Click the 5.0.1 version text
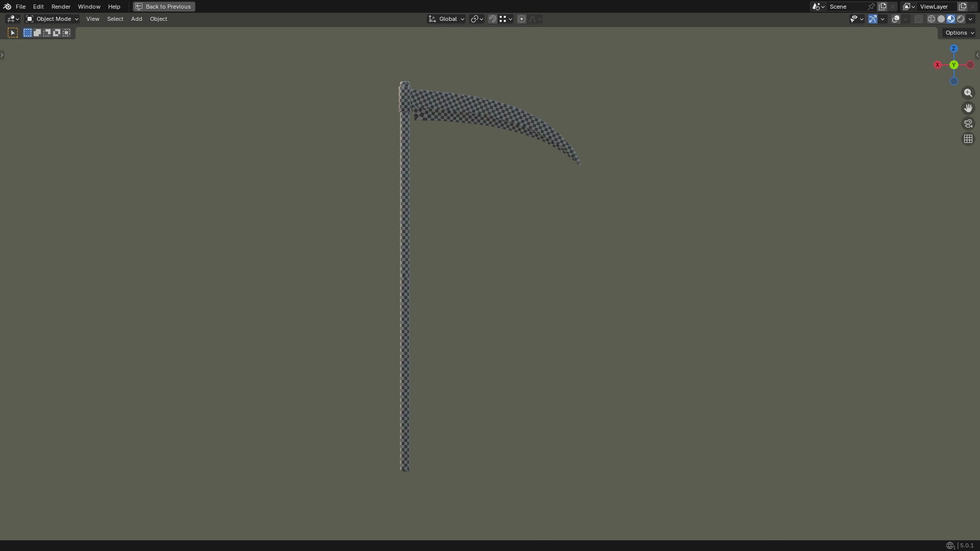This screenshot has width=980, height=551. click(967, 545)
